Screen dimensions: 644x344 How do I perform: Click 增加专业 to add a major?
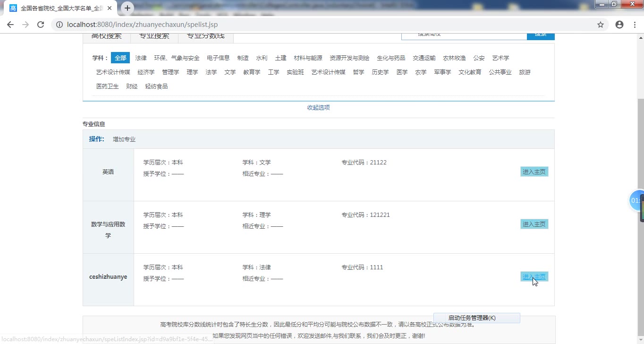click(124, 139)
